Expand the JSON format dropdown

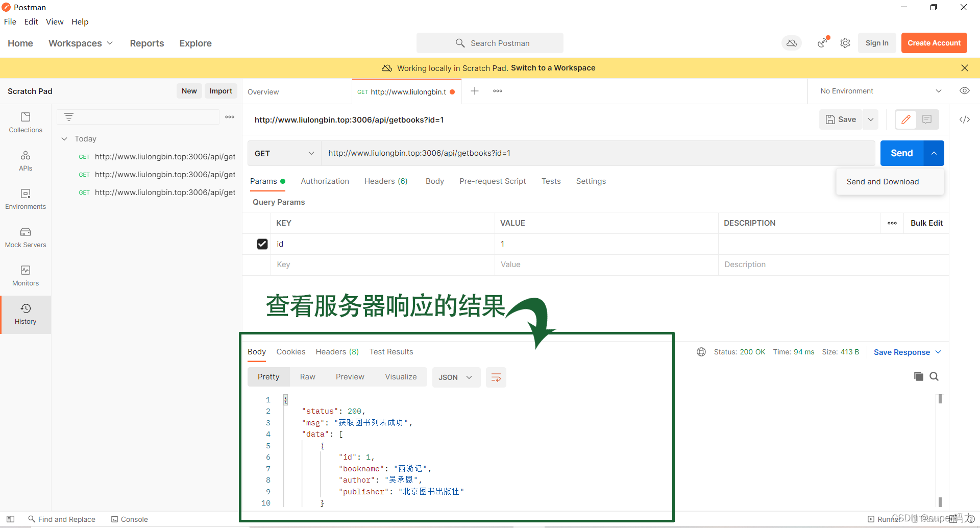pyautogui.click(x=455, y=377)
